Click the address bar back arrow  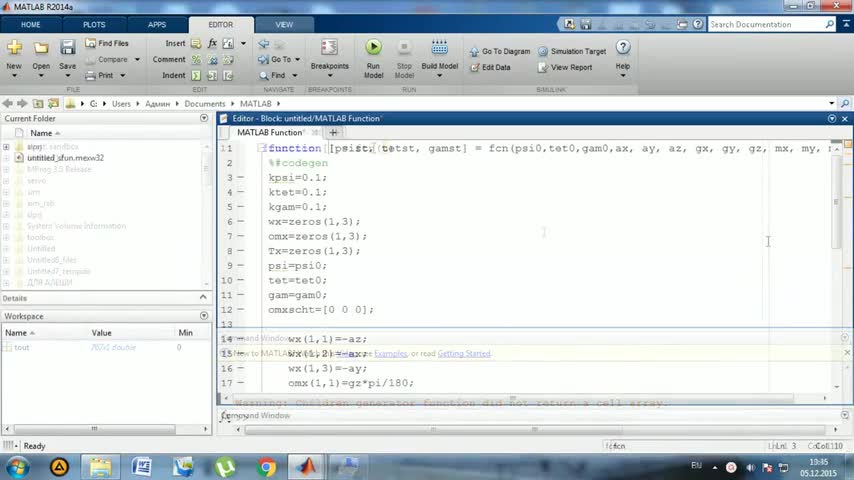(7, 104)
